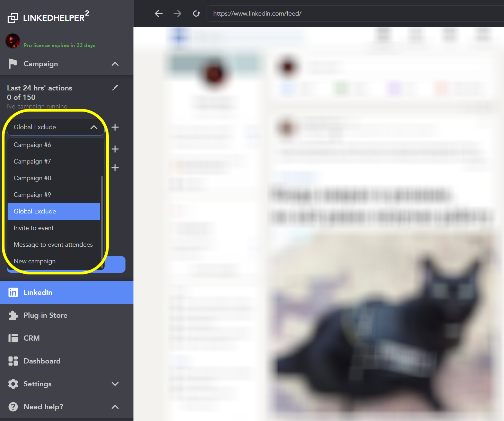Click the campaign list scrollbar
Viewport: 504px width, 421px height.
coord(102,222)
